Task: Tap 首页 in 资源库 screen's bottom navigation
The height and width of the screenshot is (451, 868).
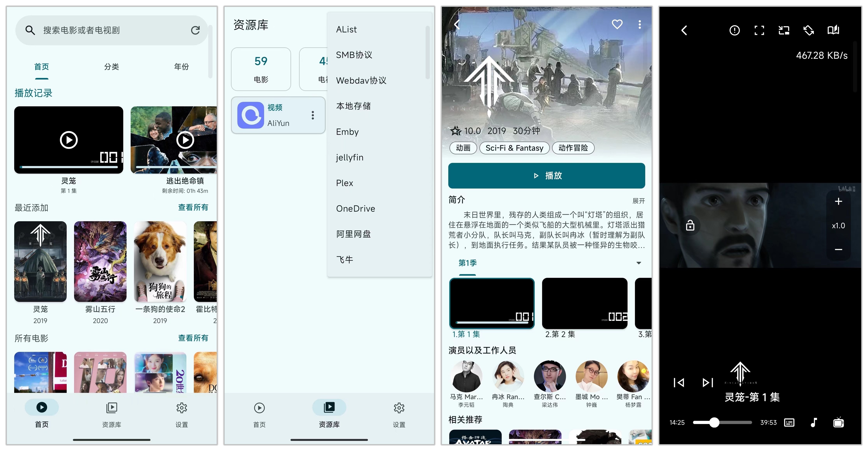Action: [x=260, y=414]
